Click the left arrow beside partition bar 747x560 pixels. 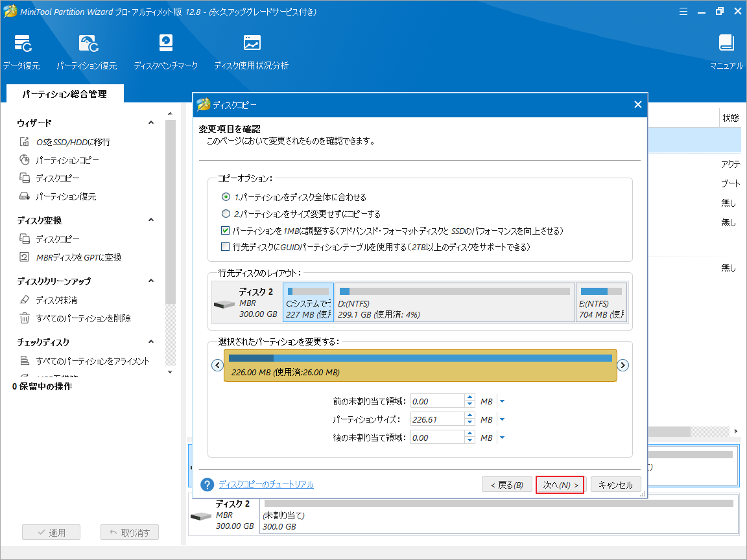(x=217, y=366)
